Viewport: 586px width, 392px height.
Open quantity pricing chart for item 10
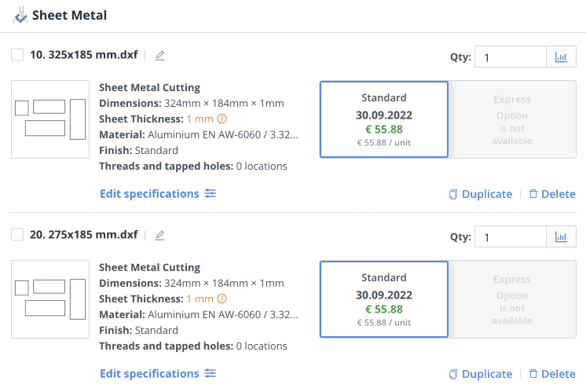561,57
